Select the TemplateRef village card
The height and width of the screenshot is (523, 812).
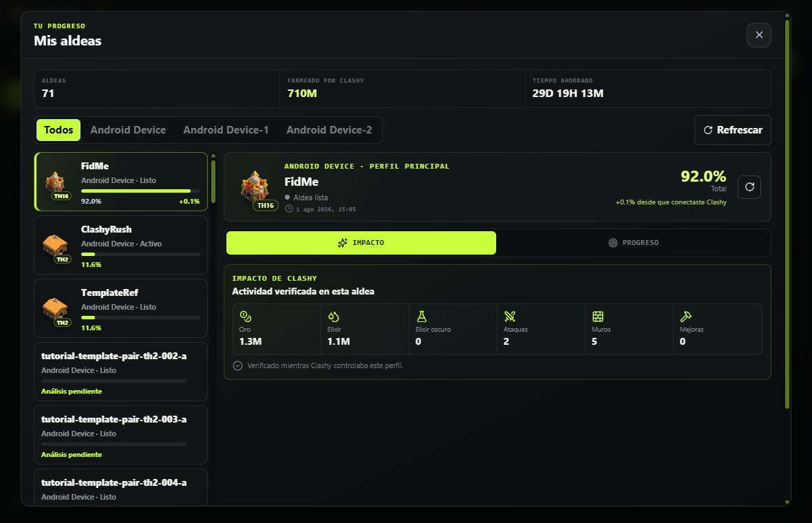[120, 308]
